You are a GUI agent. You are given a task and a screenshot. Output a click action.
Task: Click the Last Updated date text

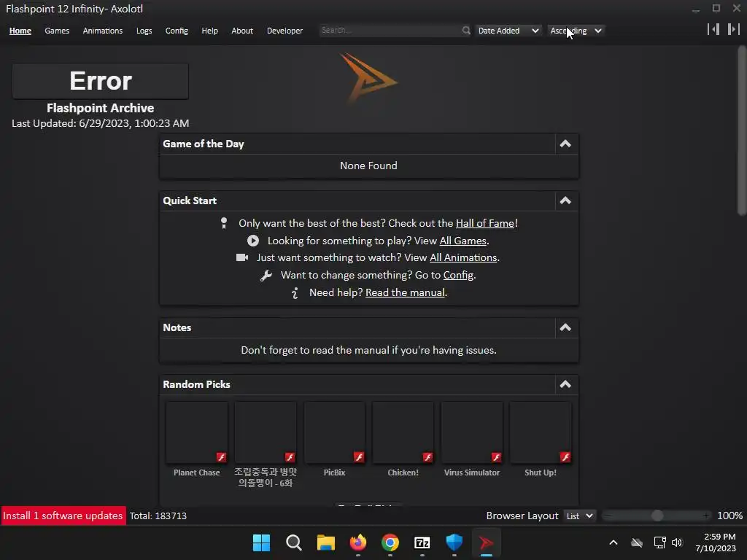tap(100, 123)
